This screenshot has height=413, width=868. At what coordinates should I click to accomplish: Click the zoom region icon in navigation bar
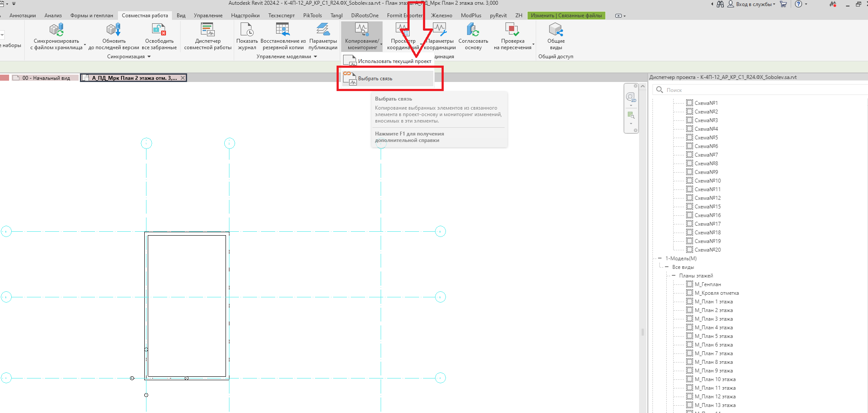coord(631,115)
